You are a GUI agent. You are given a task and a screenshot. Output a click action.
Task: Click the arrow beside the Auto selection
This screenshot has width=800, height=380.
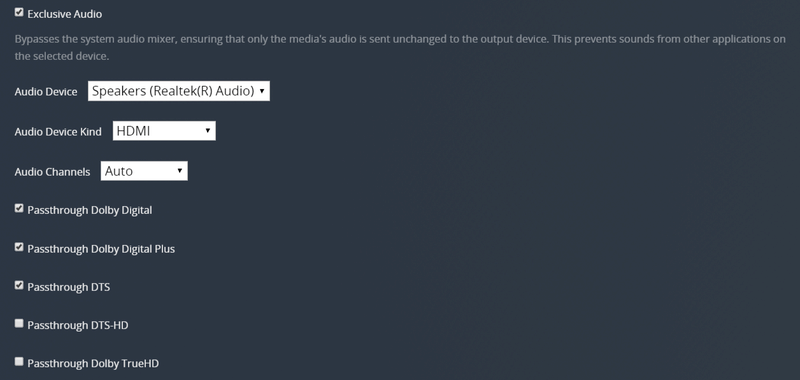point(180,171)
